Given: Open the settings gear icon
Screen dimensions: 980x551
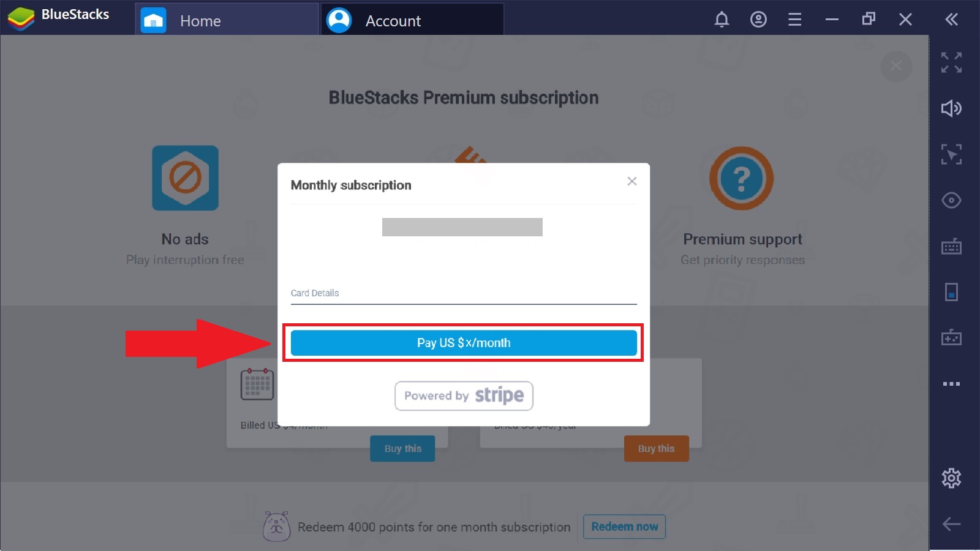Looking at the screenshot, I should point(951,478).
